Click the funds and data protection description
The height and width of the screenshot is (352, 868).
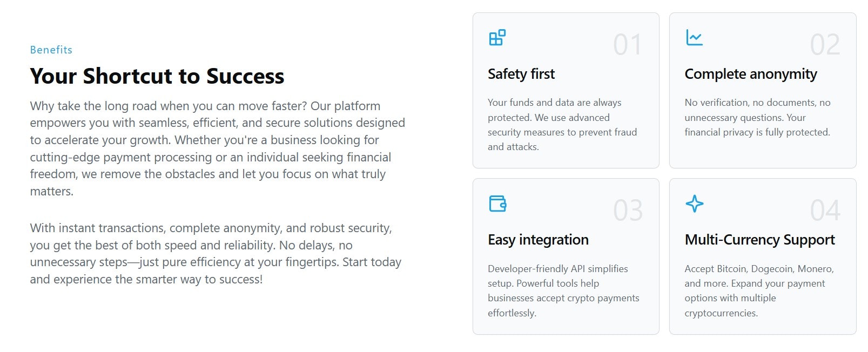[562, 125]
